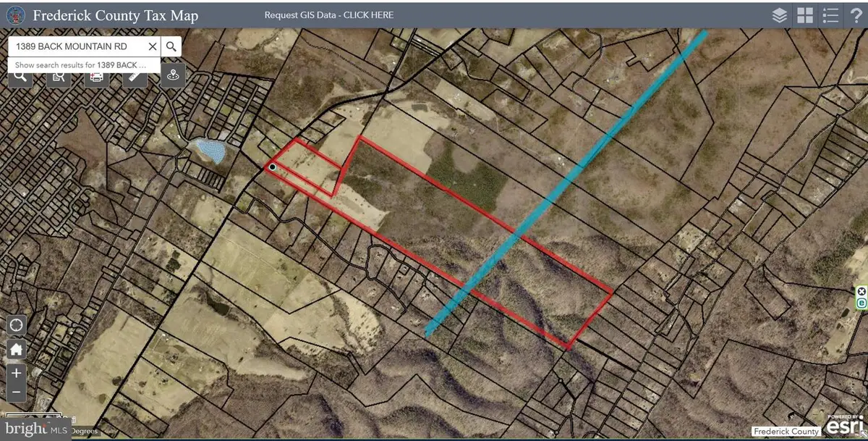Zoom in using the plus button

coord(16,374)
